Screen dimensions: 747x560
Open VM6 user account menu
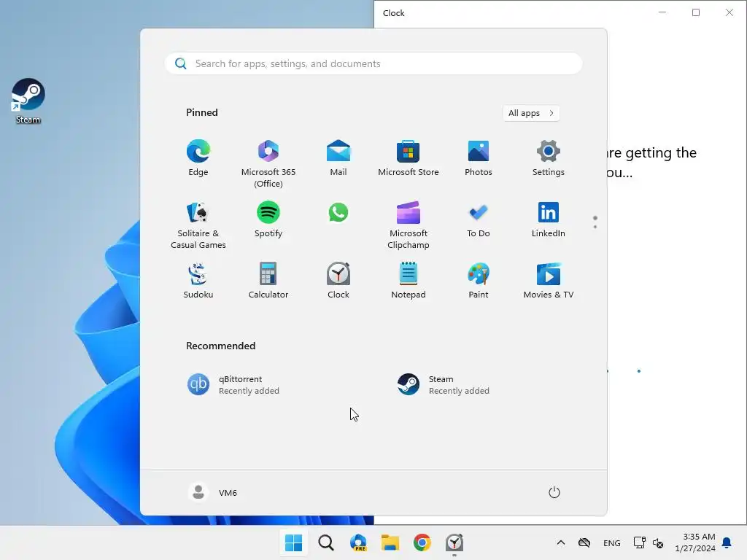(x=212, y=492)
